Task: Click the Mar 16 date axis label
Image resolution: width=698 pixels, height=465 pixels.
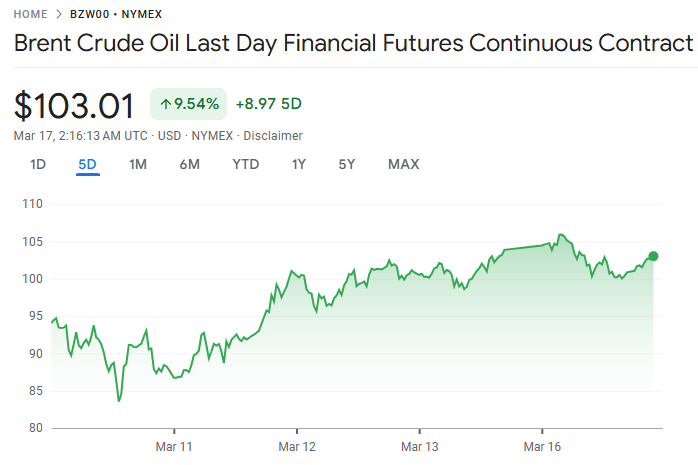Action: 541,445
